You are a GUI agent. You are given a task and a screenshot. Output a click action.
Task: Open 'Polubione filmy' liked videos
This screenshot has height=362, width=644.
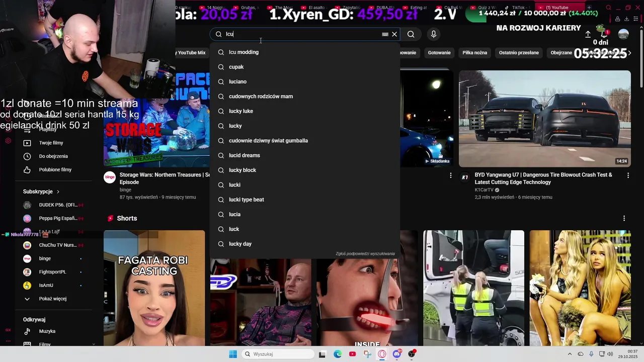55,170
